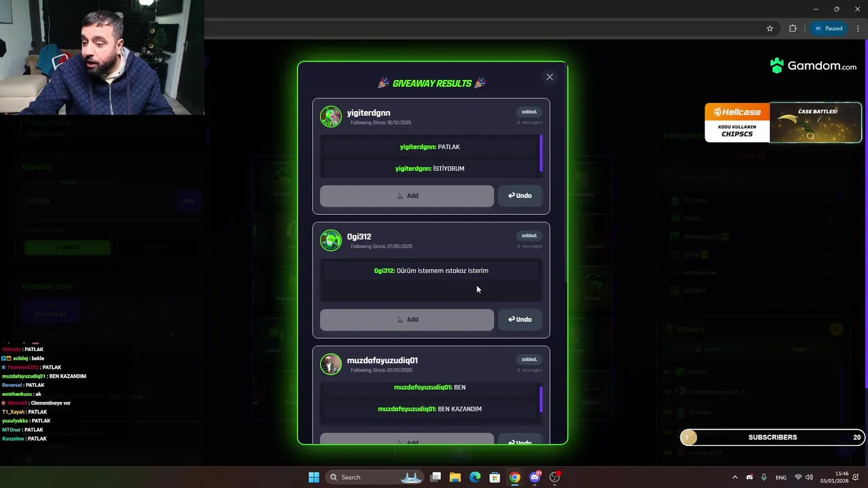868x488 pixels.
Task: Click the Discord system tray icon
Action: (x=749, y=477)
